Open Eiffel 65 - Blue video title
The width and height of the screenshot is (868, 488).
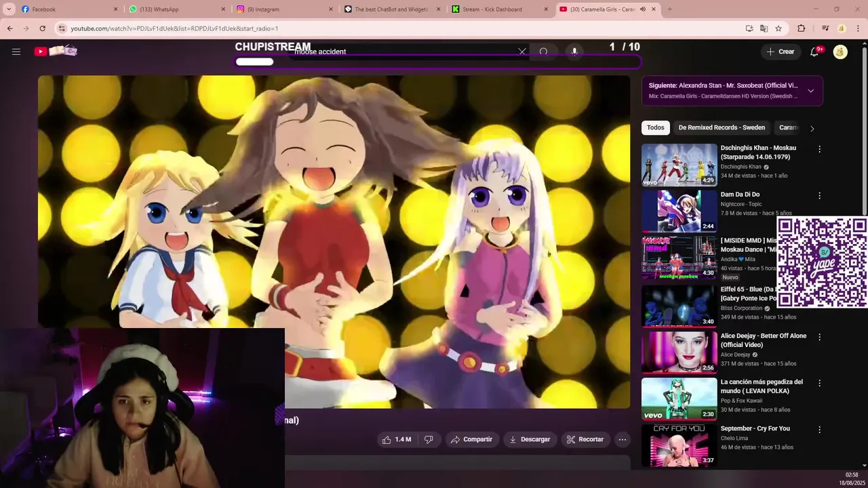748,293
